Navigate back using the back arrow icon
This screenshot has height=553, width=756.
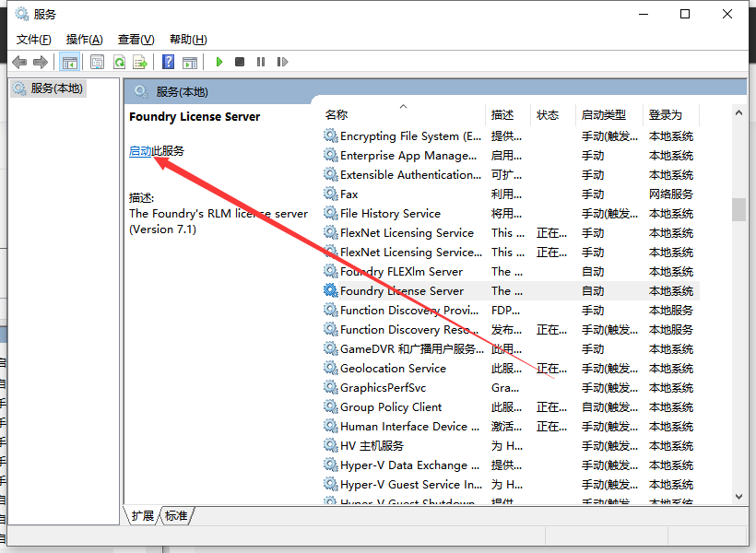19,61
